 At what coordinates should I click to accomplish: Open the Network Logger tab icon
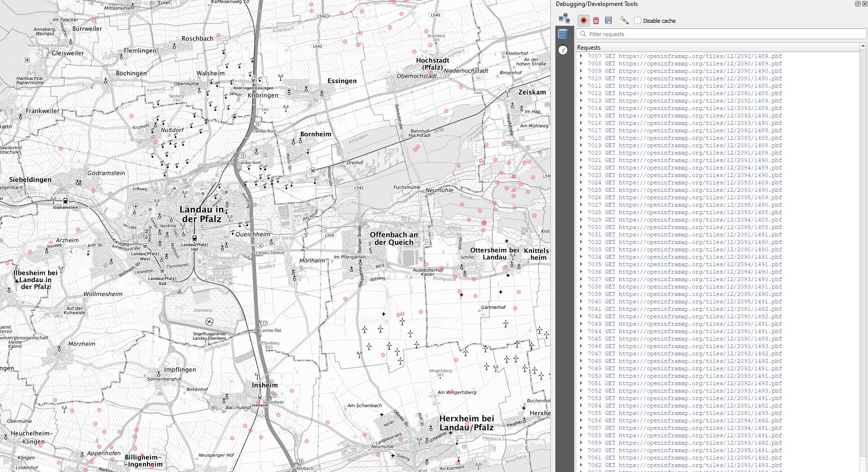tap(564, 19)
